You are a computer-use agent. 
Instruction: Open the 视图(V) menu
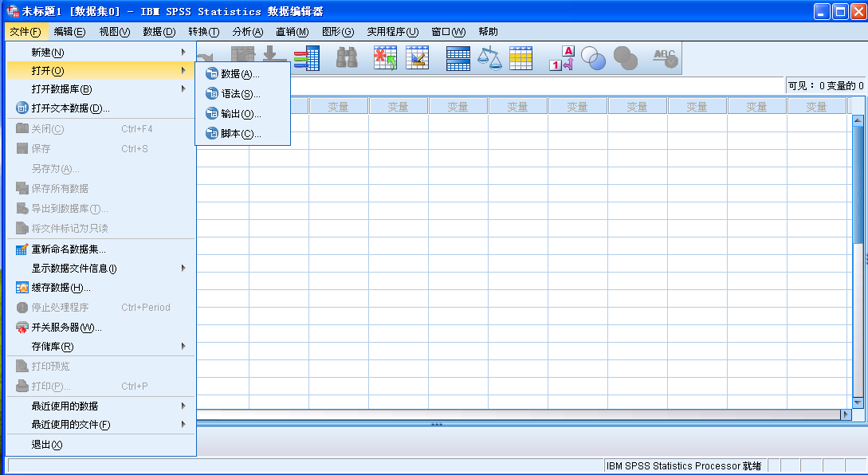click(x=115, y=32)
